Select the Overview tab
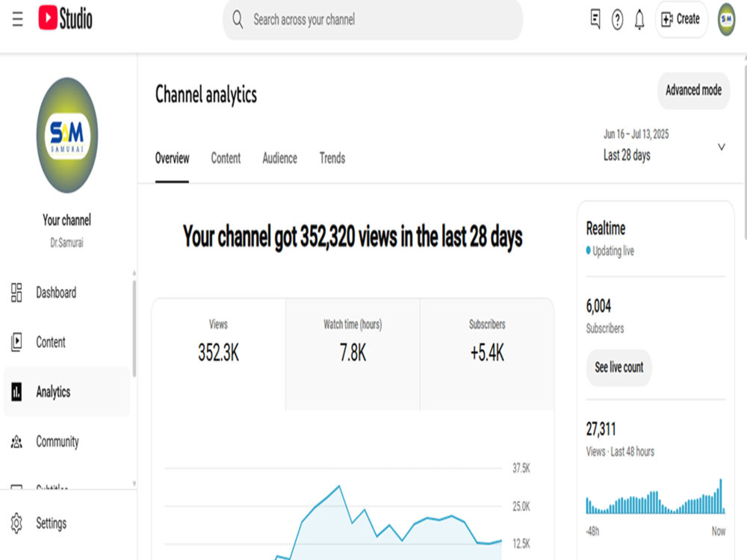Image resolution: width=747 pixels, height=560 pixels. point(172,158)
